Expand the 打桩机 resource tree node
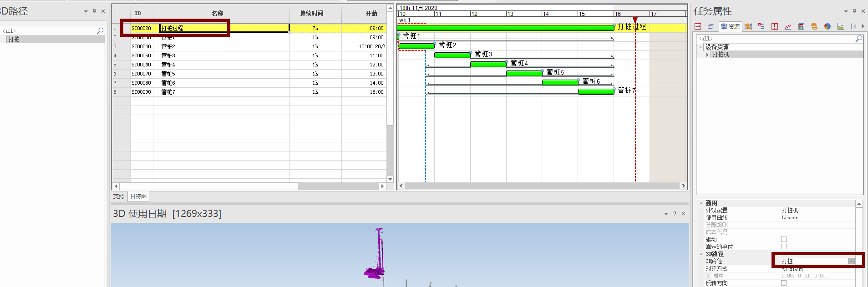868x287 pixels. point(707,55)
